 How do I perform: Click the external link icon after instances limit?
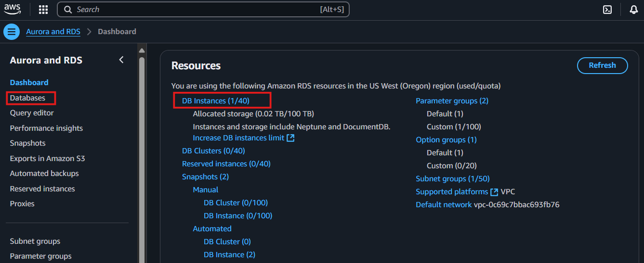click(290, 138)
